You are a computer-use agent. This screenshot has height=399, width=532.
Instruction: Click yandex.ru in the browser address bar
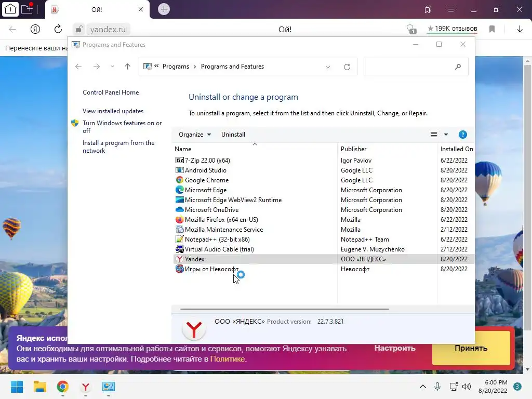(108, 30)
